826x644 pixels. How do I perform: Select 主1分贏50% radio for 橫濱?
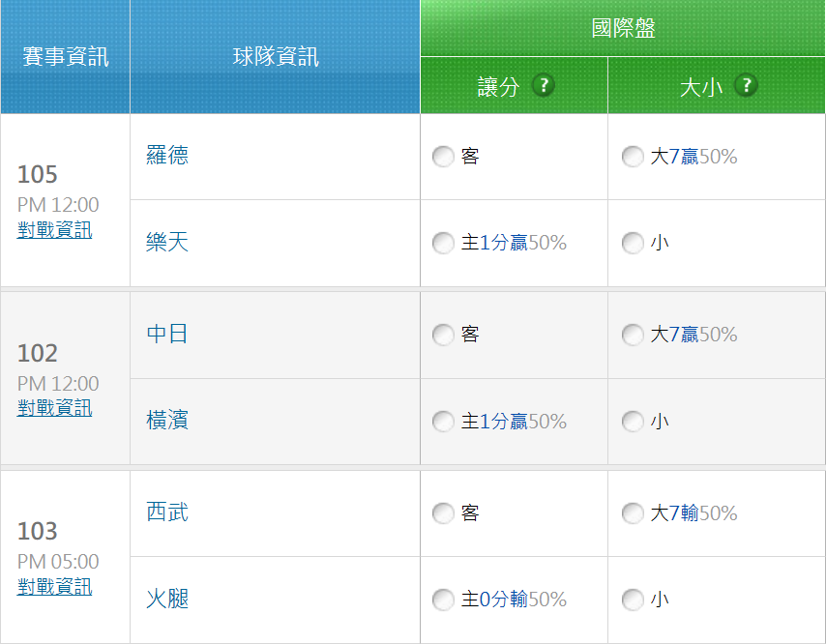(x=443, y=422)
